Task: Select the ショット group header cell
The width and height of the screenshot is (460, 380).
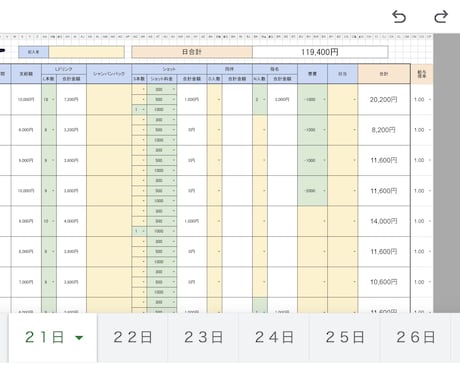Action: click(169, 69)
